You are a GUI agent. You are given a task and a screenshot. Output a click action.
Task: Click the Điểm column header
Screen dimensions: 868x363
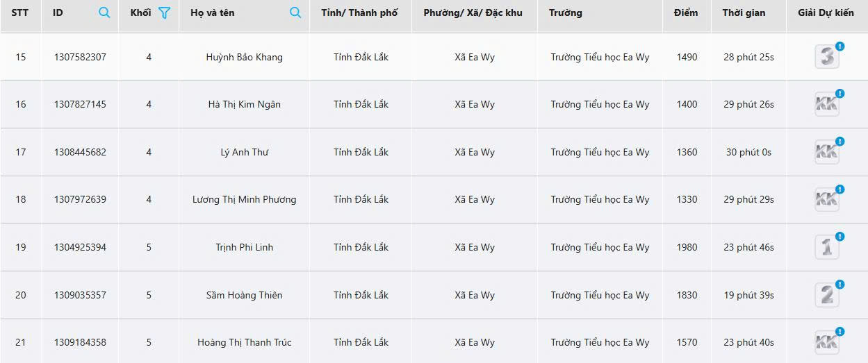(x=685, y=12)
